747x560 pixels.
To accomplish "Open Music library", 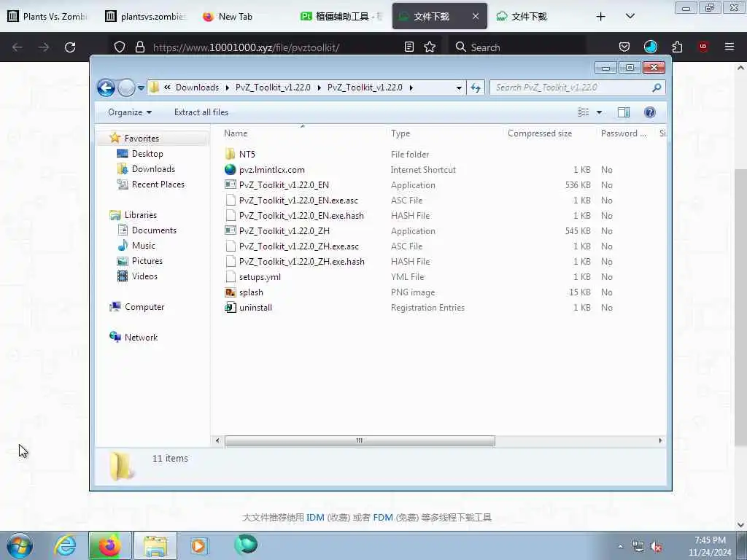I will pyautogui.click(x=144, y=246).
